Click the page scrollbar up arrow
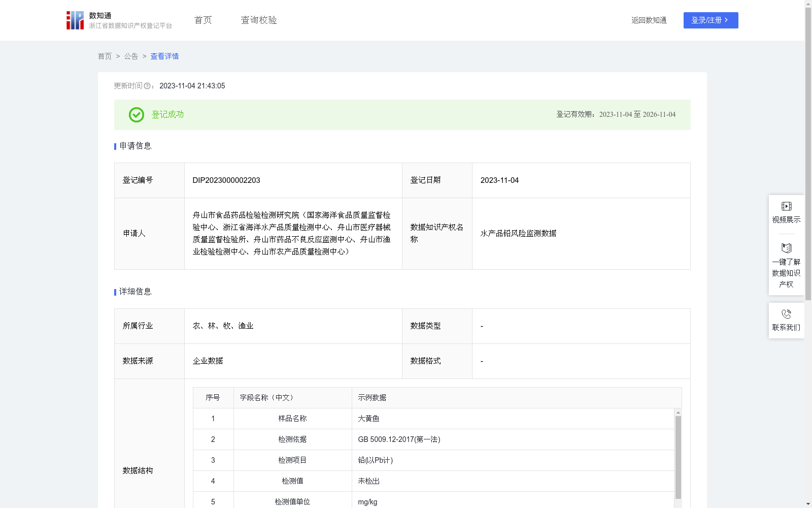812x508 pixels. point(808,4)
